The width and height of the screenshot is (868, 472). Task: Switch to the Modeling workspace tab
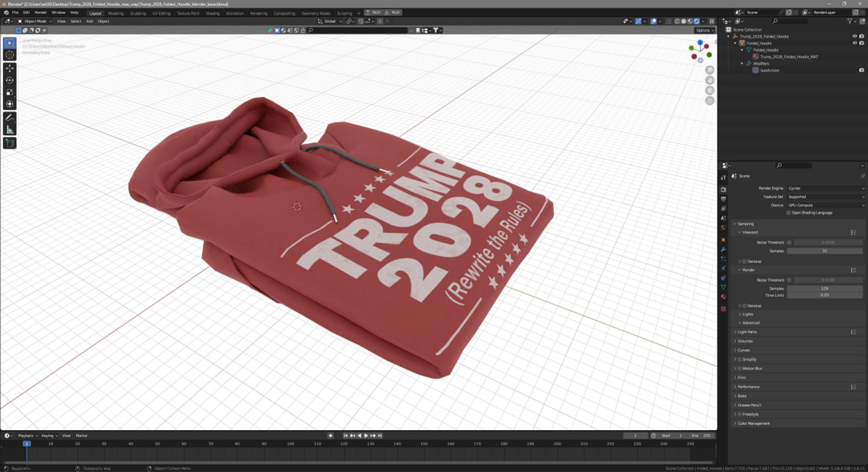[x=116, y=13]
